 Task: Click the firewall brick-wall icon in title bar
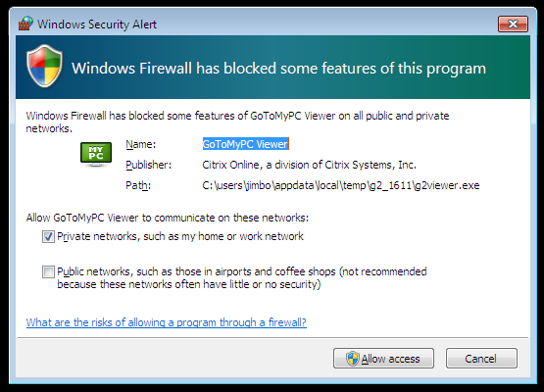coord(25,24)
